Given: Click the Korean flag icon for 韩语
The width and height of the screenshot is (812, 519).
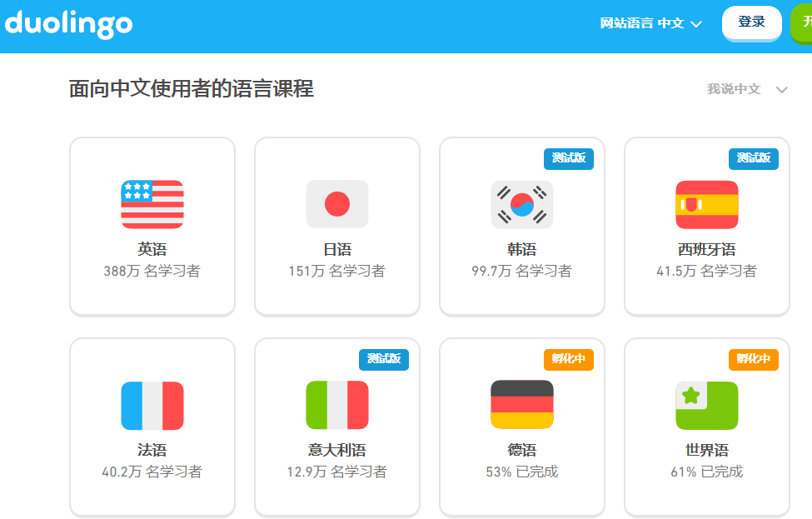Looking at the screenshot, I should pyautogui.click(x=521, y=203).
